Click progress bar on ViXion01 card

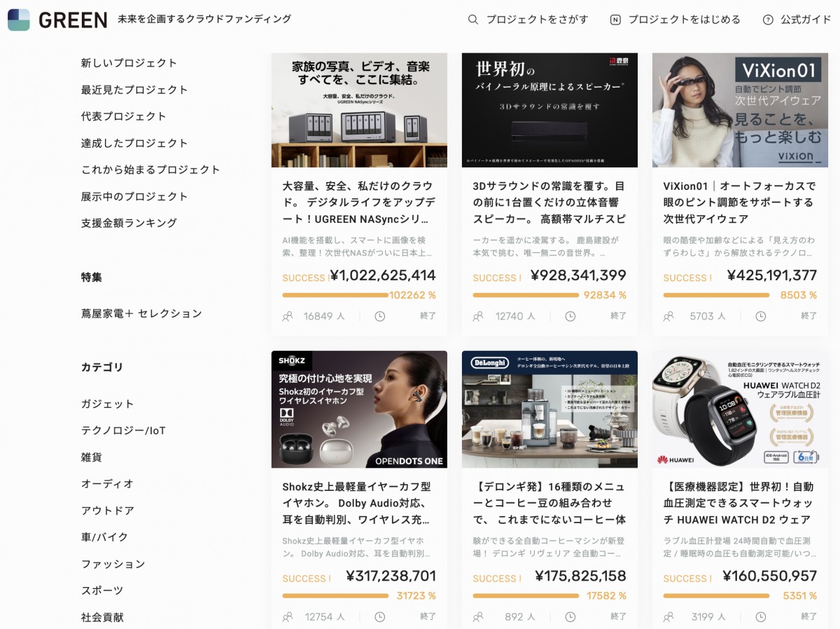click(716, 295)
